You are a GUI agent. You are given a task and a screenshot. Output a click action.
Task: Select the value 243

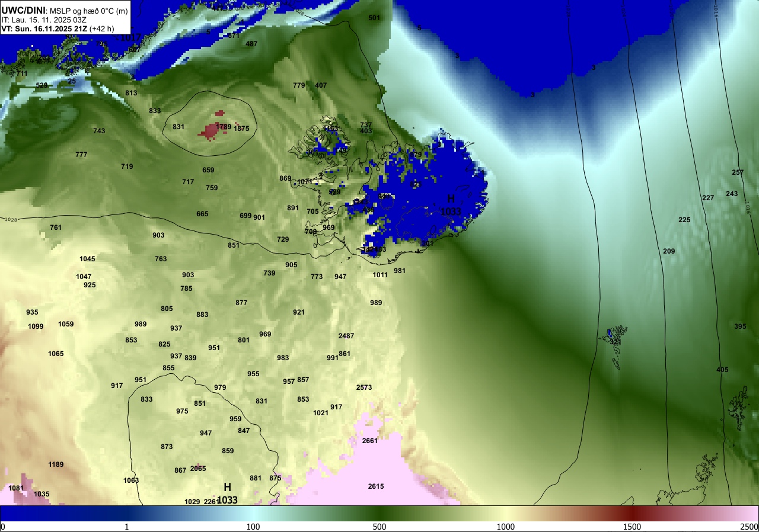[x=732, y=194]
